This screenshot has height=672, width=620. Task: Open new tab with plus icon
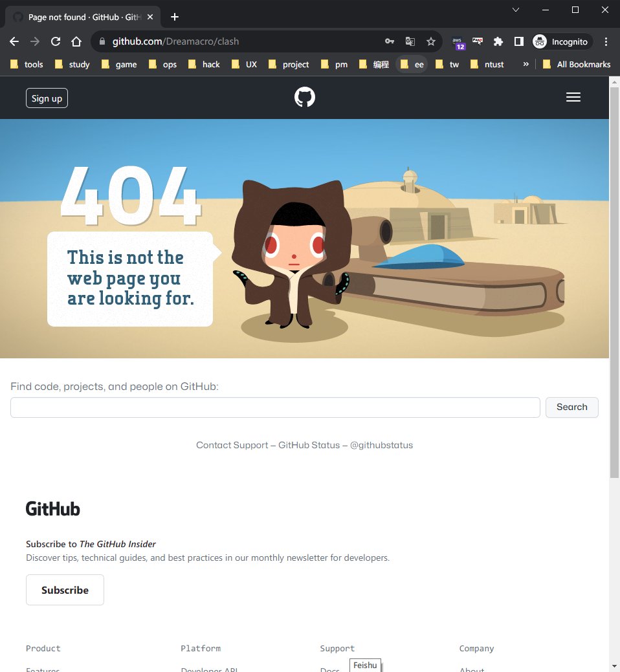[x=175, y=17]
